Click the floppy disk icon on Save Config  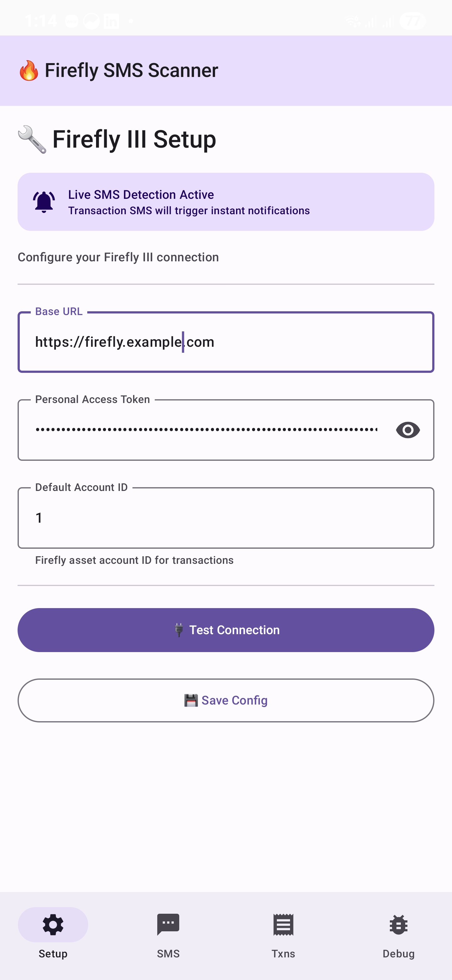coord(191,700)
